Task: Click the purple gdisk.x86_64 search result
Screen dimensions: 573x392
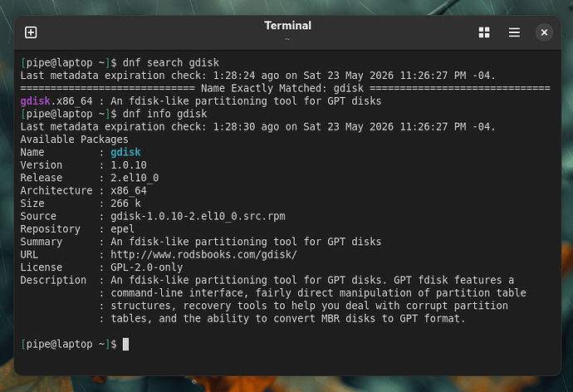Action: pyautogui.click(x=56, y=101)
